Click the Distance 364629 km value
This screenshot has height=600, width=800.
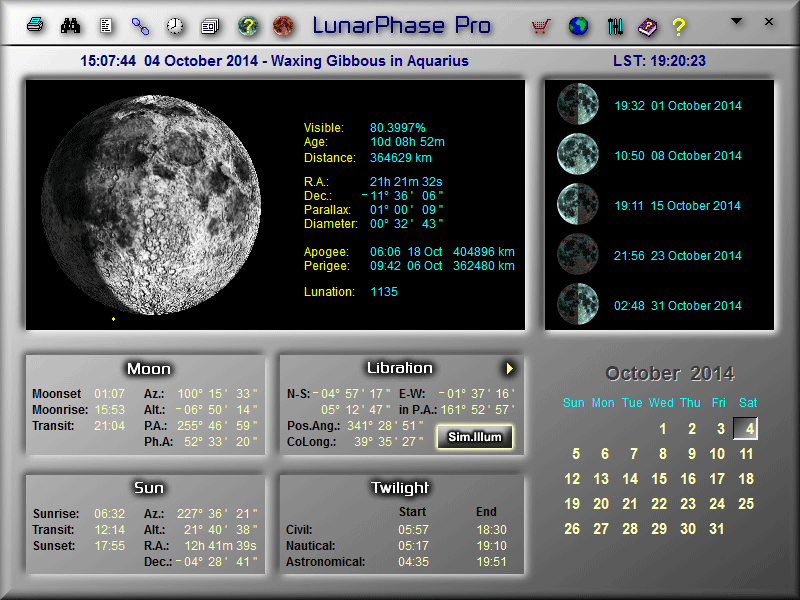point(401,158)
